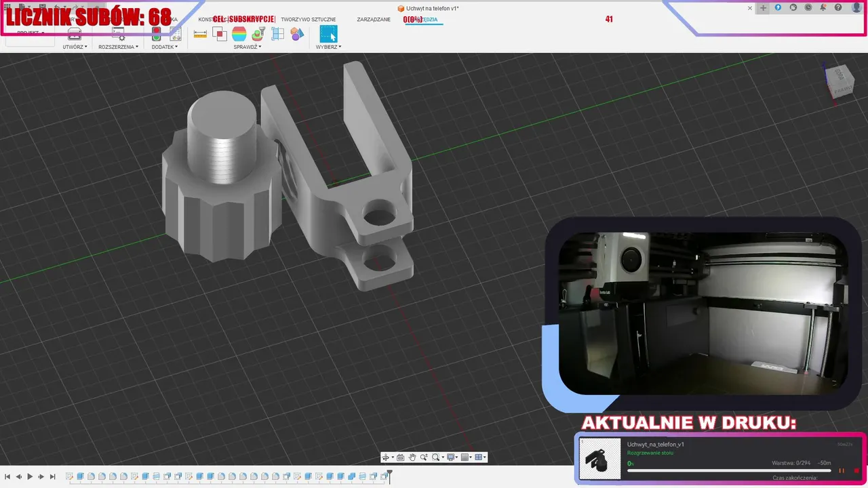Image resolution: width=868 pixels, height=488 pixels.
Task: Select the Measure ruler tool in SPRAWDŹ
Action: tap(200, 34)
